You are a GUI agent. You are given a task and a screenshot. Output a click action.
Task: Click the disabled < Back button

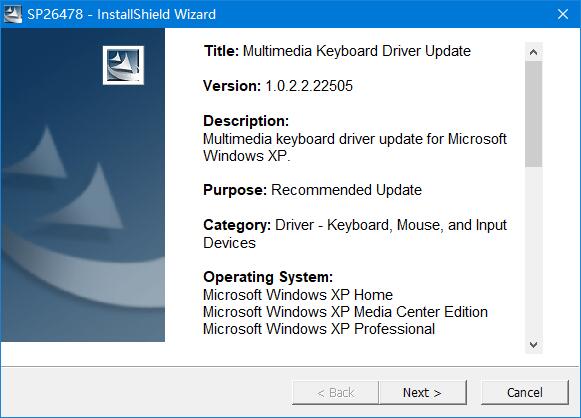pyautogui.click(x=335, y=392)
